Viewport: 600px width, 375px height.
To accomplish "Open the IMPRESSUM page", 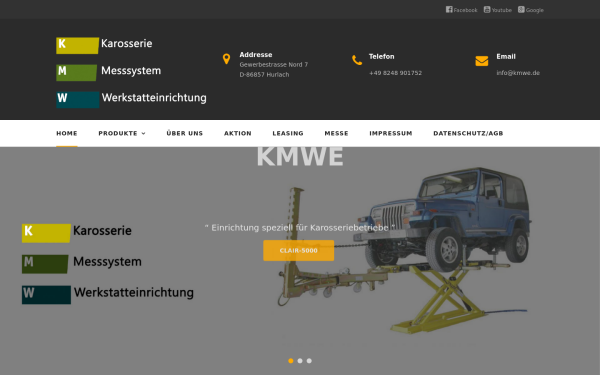I will 391,133.
